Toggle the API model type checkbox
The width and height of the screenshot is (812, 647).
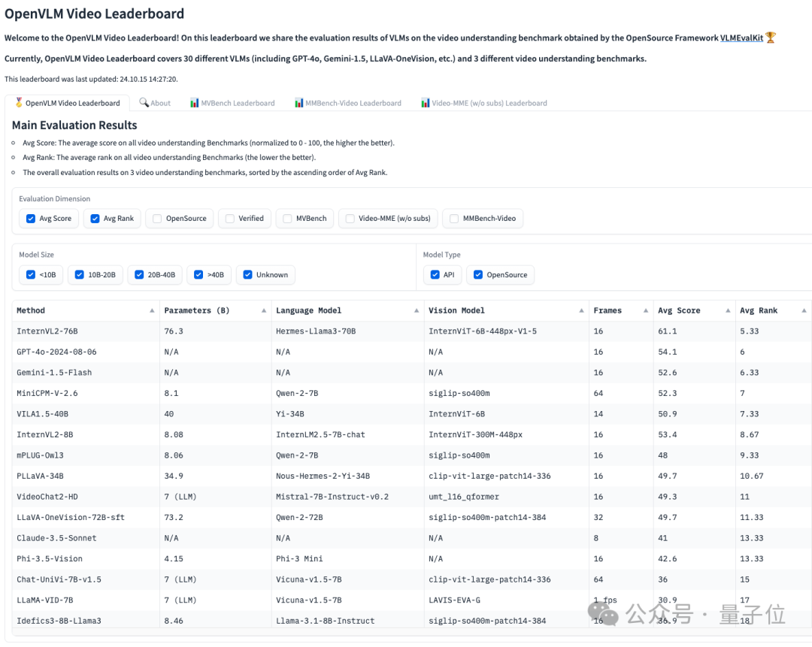pyautogui.click(x=435, y=275)
